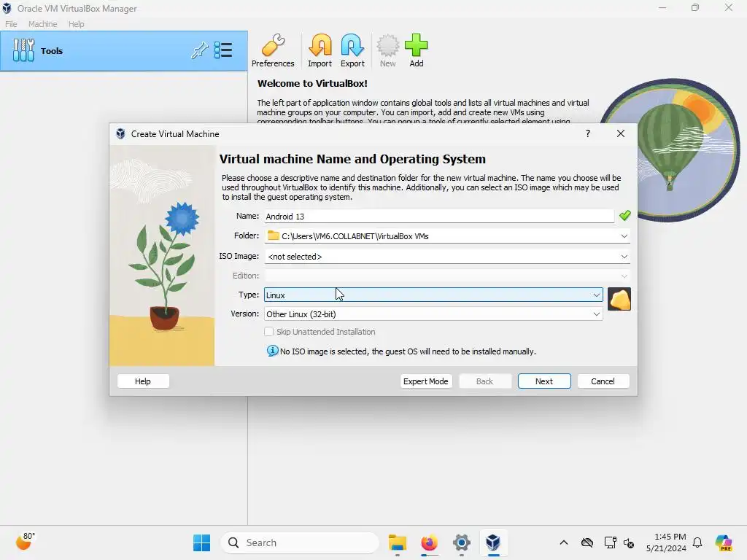Open the notifications bell icon

point(697,542)
